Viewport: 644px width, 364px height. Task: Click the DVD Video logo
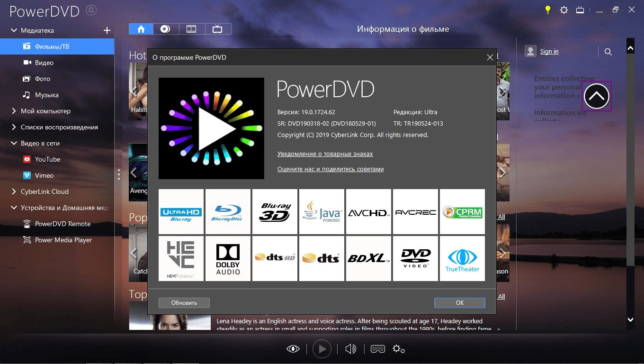(415, 258)
